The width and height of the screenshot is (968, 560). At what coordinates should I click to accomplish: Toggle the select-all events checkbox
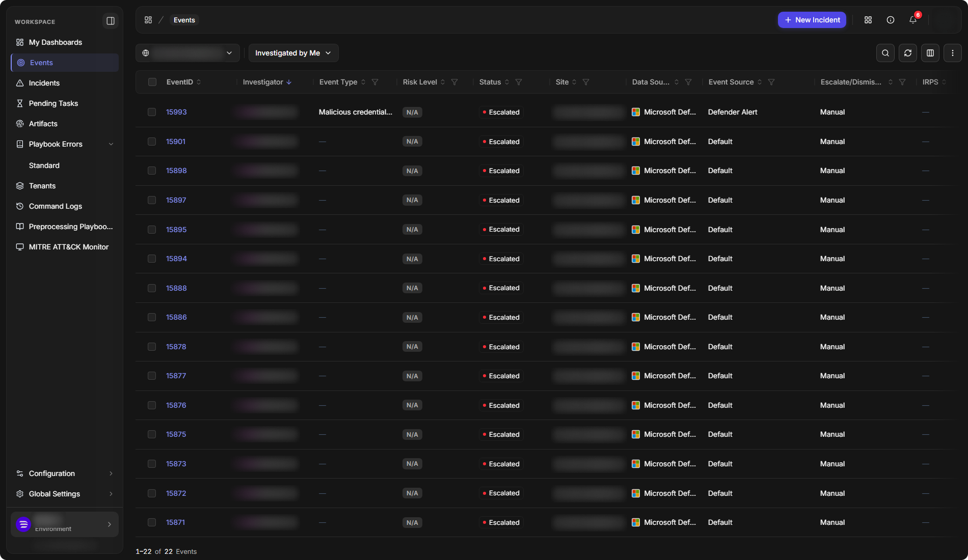(152, 82)
